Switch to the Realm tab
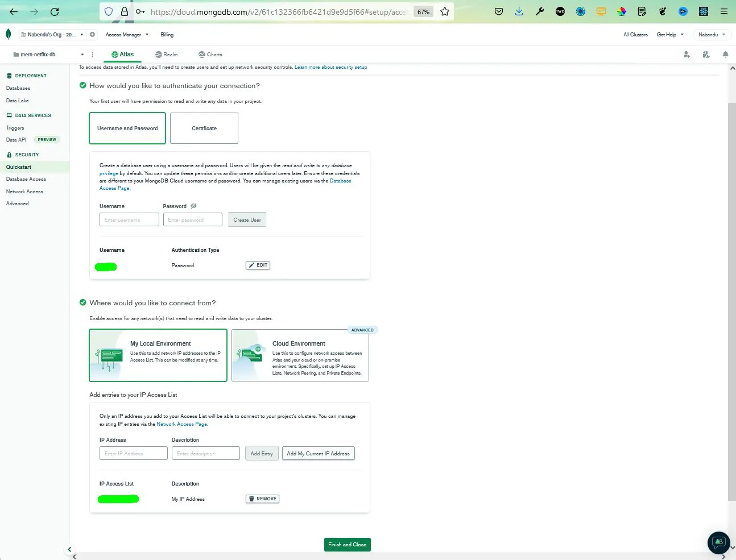The width and height of the screenshot is (736, 560). coord(166,55)
